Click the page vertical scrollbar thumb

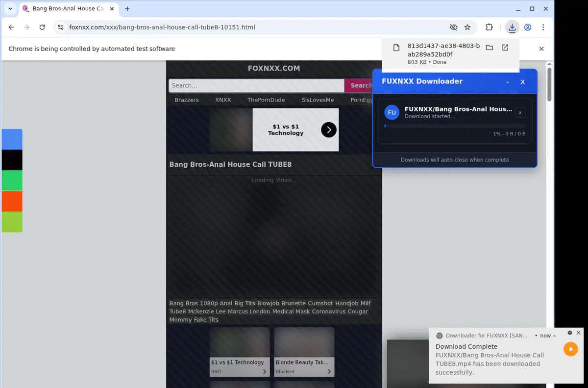(x=549, y=84)
